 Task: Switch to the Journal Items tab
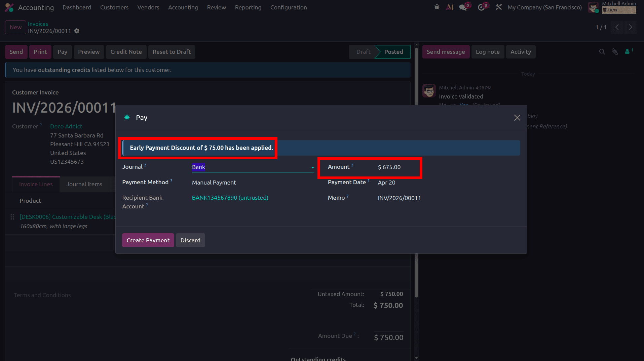pyautogui.click(x=84, y=184)
